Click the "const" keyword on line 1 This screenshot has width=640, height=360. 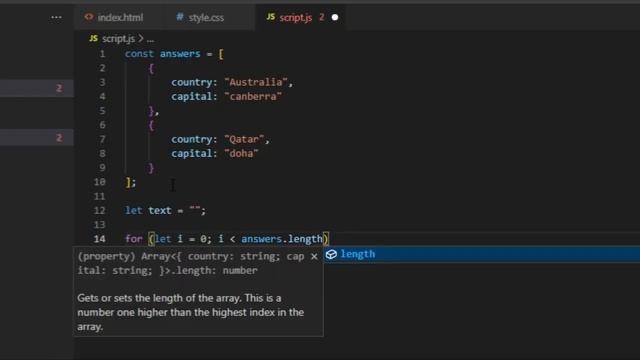point(139,54)
